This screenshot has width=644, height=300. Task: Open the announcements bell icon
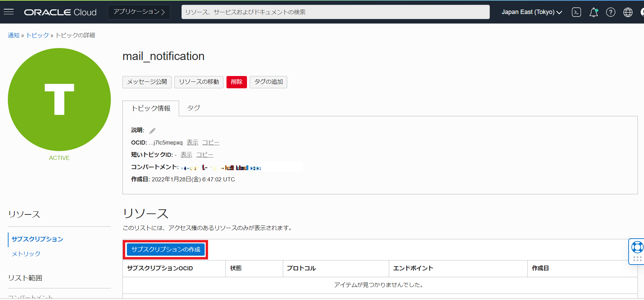point(594,12)
